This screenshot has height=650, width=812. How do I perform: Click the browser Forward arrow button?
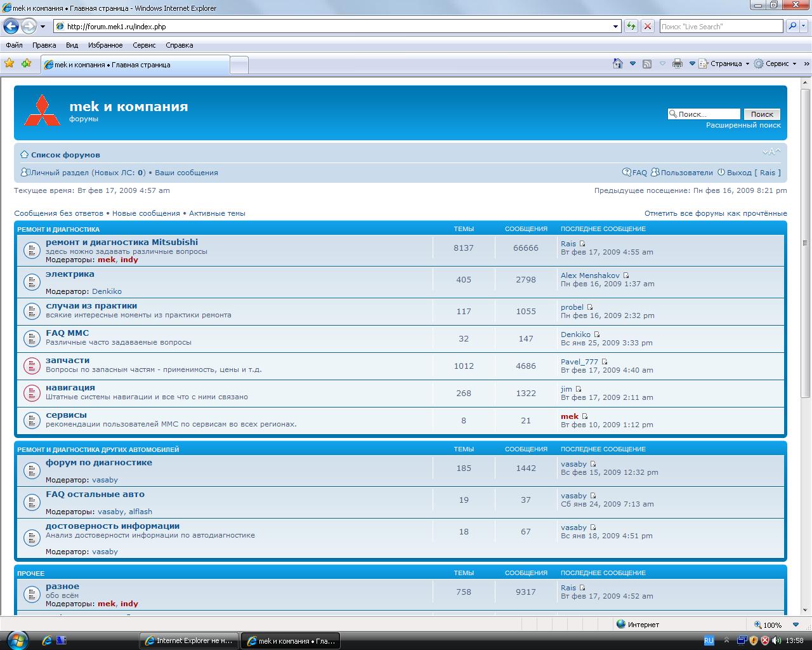coord(29,26)
